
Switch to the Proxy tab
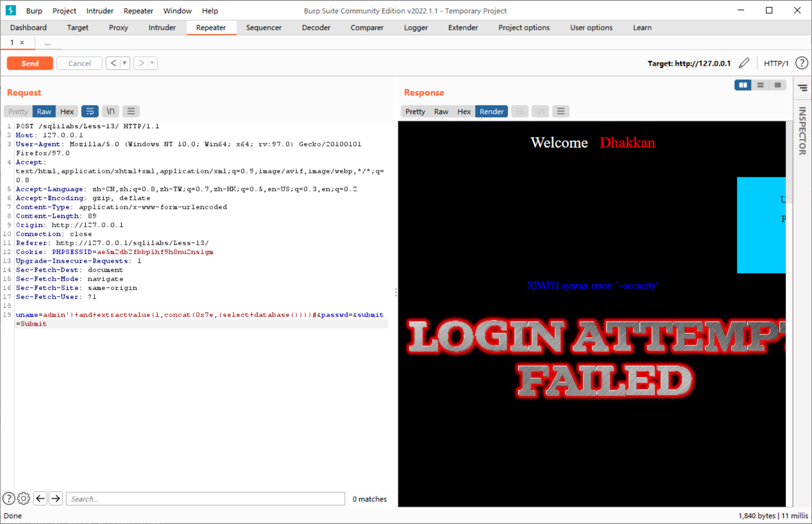point(118,28)
